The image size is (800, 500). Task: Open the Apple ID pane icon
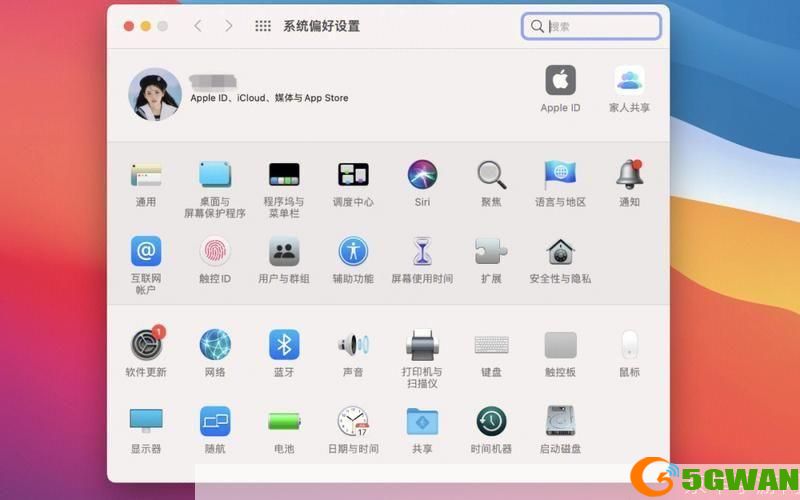560,80
